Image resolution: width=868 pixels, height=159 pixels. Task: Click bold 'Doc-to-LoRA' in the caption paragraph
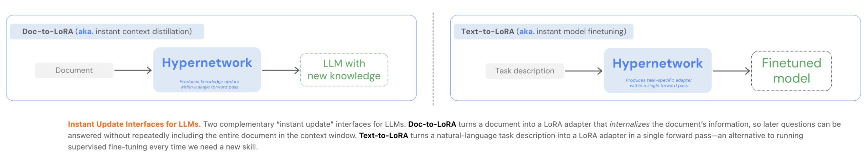pyautogui.click(x=432, y=124)
